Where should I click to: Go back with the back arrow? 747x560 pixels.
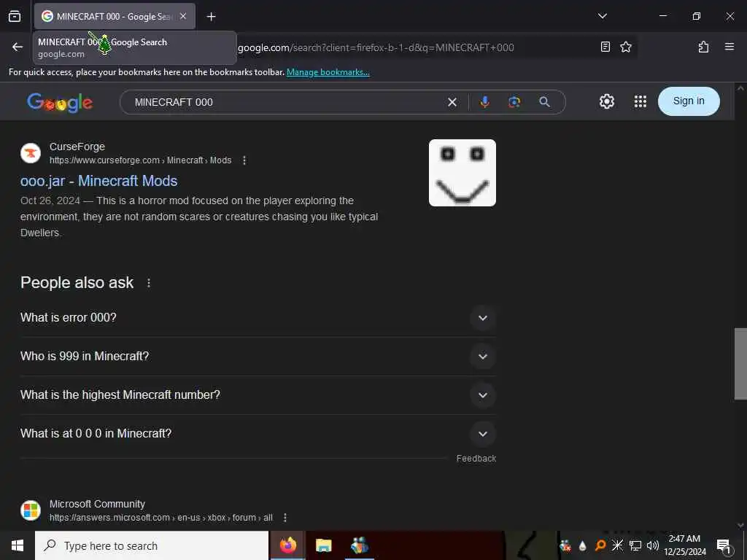click(x=18, y=47)
